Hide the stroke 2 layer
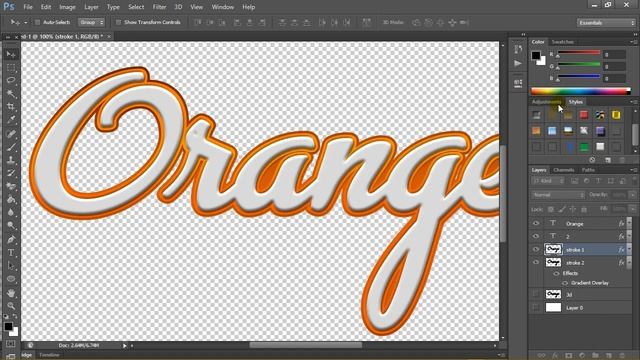640x360 pixels. [536, 262]
